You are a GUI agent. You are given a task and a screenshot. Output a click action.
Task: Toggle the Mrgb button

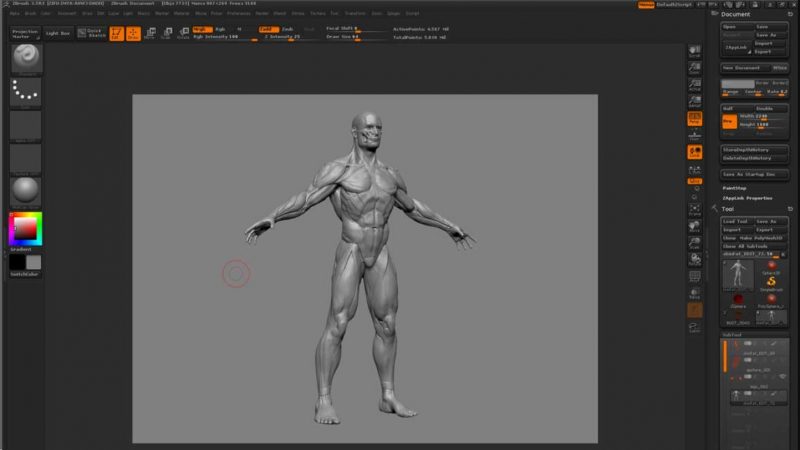(202, 30)
